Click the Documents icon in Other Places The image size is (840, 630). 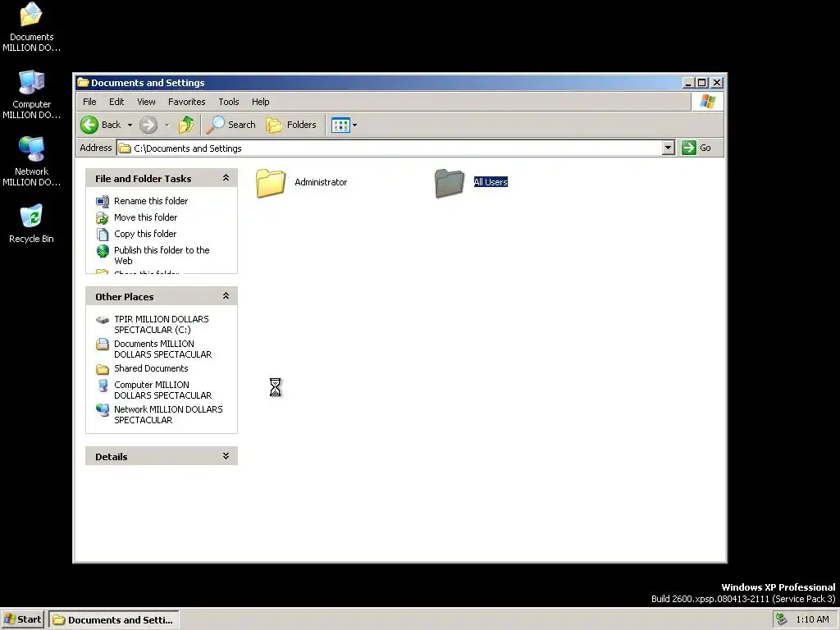click(x=103, y=345)
